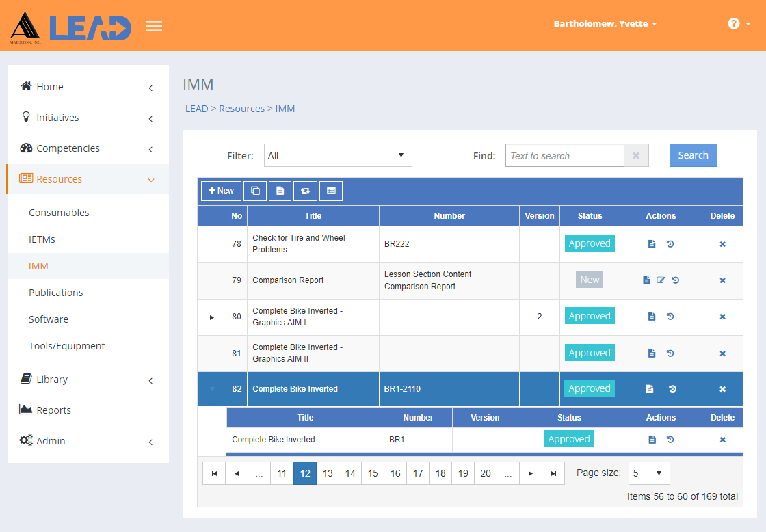Go to page 15 in the pager
766x532 pixels.
373,473
